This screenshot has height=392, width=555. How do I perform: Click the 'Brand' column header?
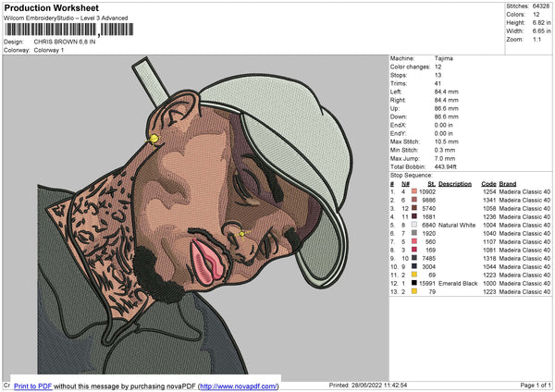(508, 184)
